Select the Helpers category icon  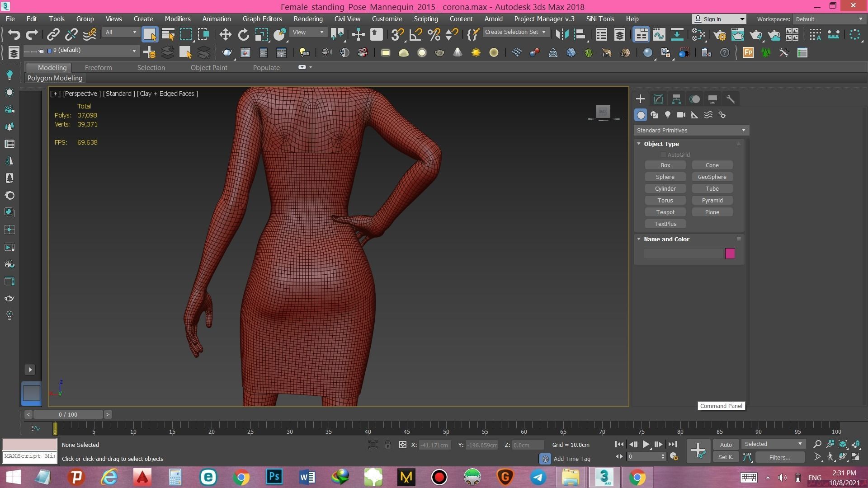pos(695,115)
